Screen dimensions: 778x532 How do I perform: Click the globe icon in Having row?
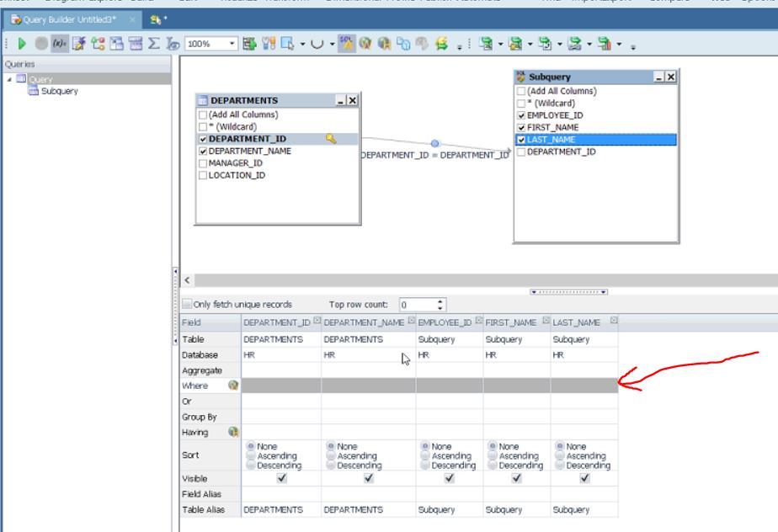pos(232,432)
